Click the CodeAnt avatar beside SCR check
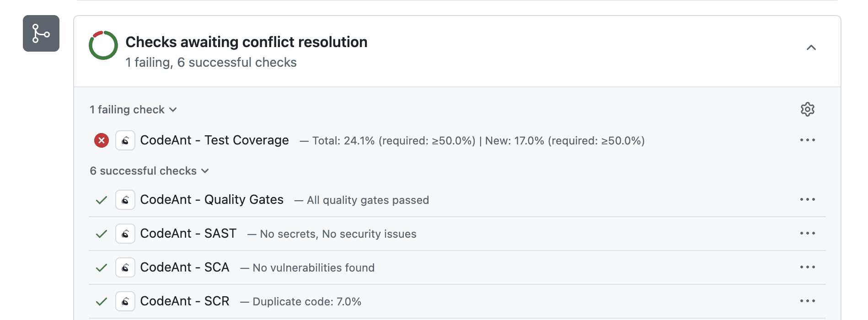This screenshot has width=868, height=320. [x=125, y=301]
